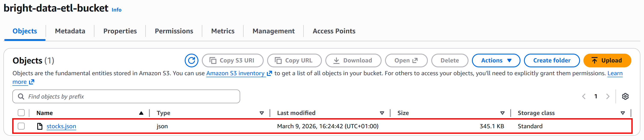Screen dimensions: 644x140
Task: Focus the Find objects by prefix field
Action: (x=130, y=97)
